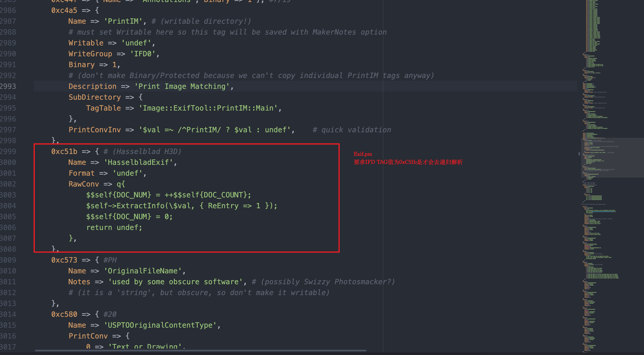
Task: Click the 'PrintIM' name string
Action: (x=123, y=21)
